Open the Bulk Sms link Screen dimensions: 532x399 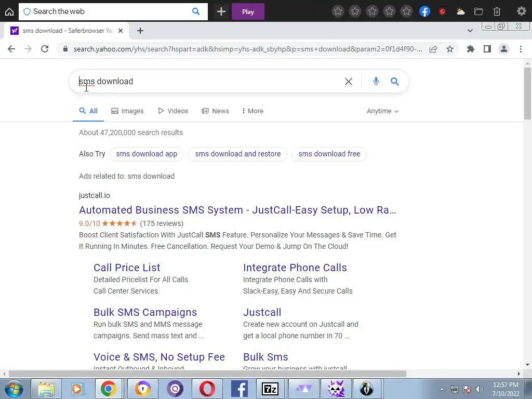(x=265, y=357)
